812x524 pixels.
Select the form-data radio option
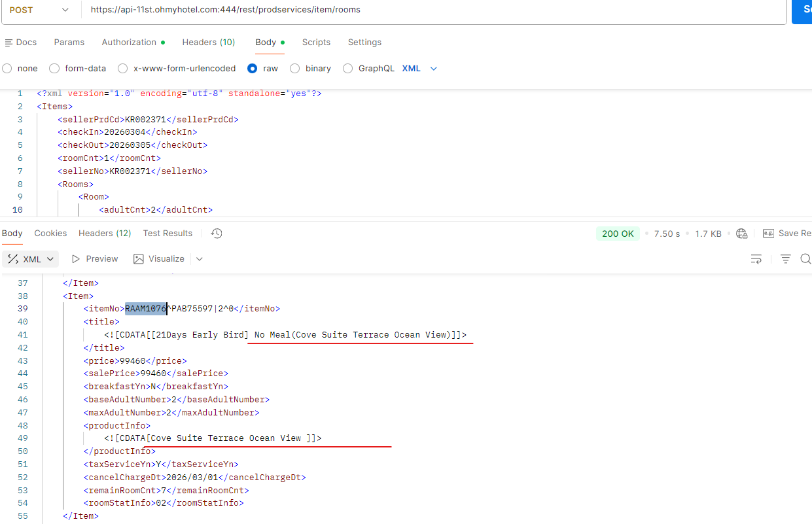pyautogui.click(x=78, y=68)
